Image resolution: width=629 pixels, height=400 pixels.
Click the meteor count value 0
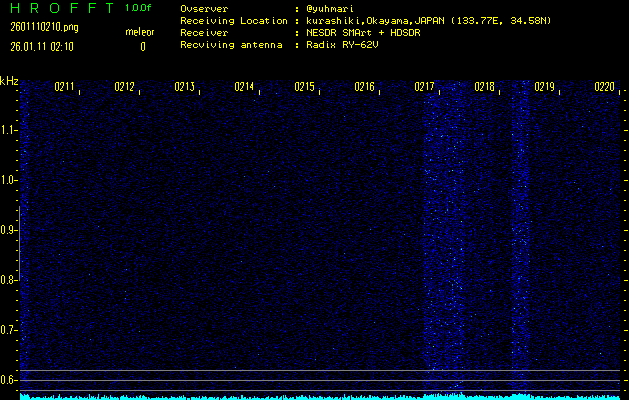(x=143, y=47)
